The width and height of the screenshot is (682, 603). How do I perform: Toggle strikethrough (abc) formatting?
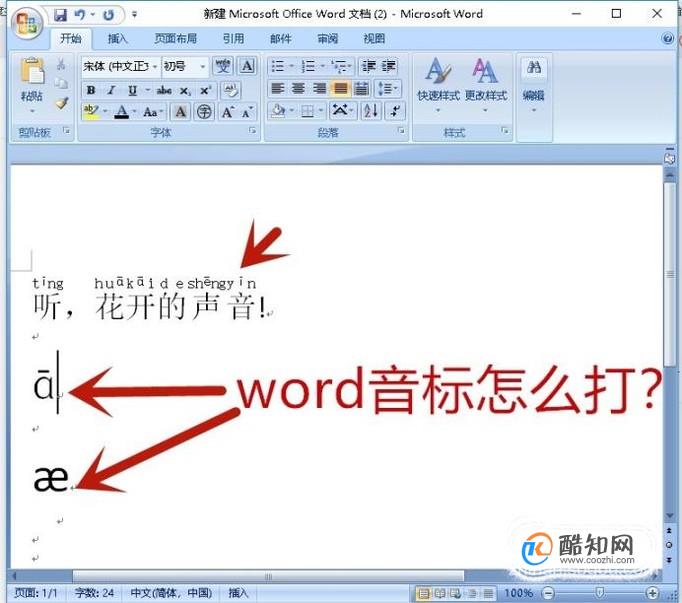point(164,90)
